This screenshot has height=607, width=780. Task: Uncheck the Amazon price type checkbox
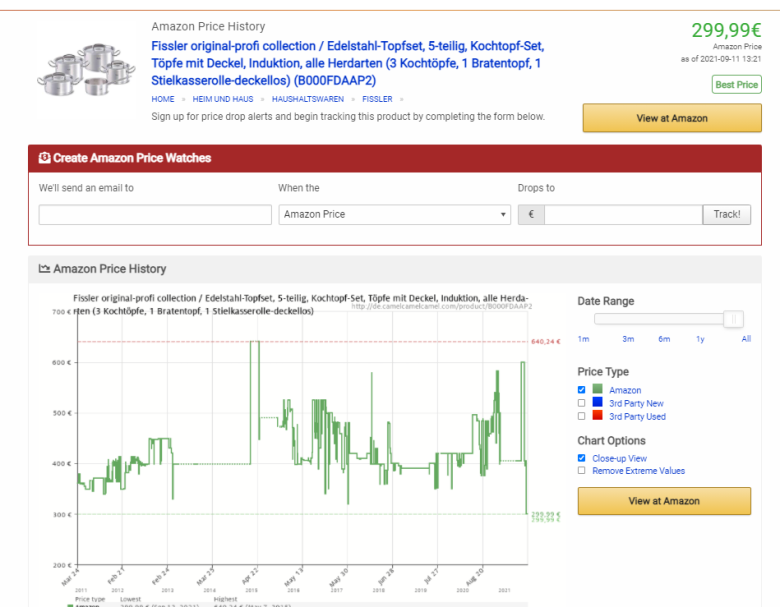pyautogui.click(x=582, y=390)
